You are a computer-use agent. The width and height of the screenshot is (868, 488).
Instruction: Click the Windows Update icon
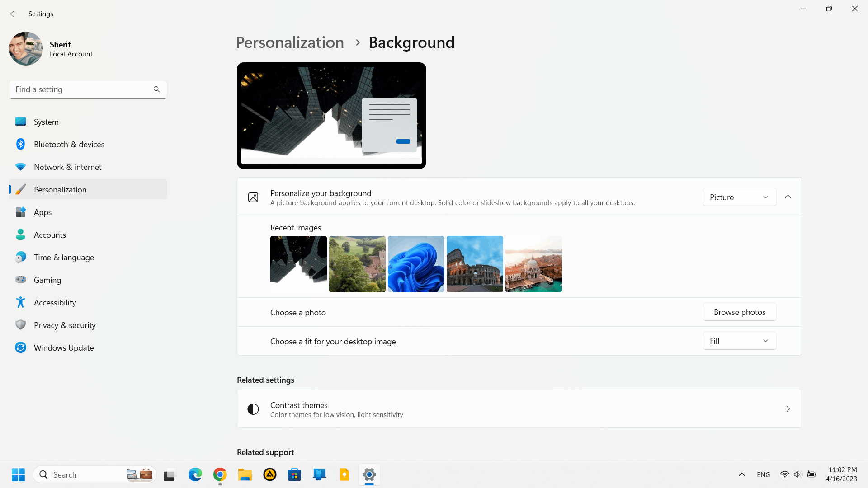click(20, 347)
